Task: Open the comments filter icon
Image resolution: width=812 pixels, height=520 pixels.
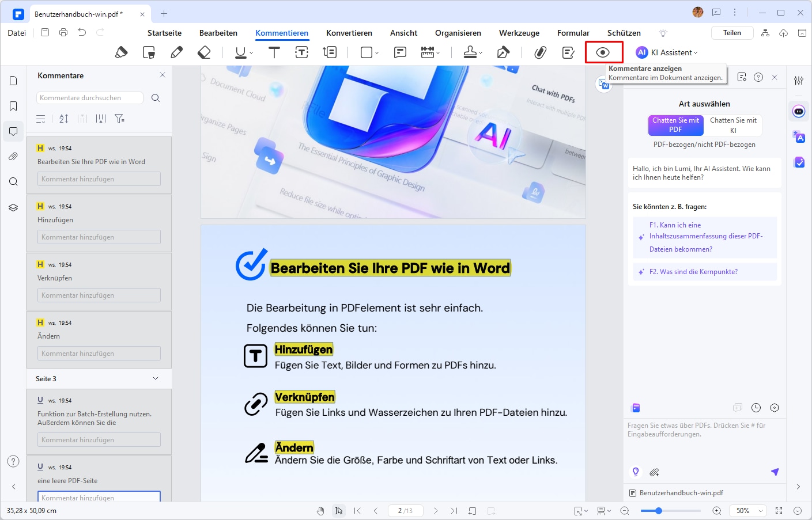Action: [x=119, y=119]
